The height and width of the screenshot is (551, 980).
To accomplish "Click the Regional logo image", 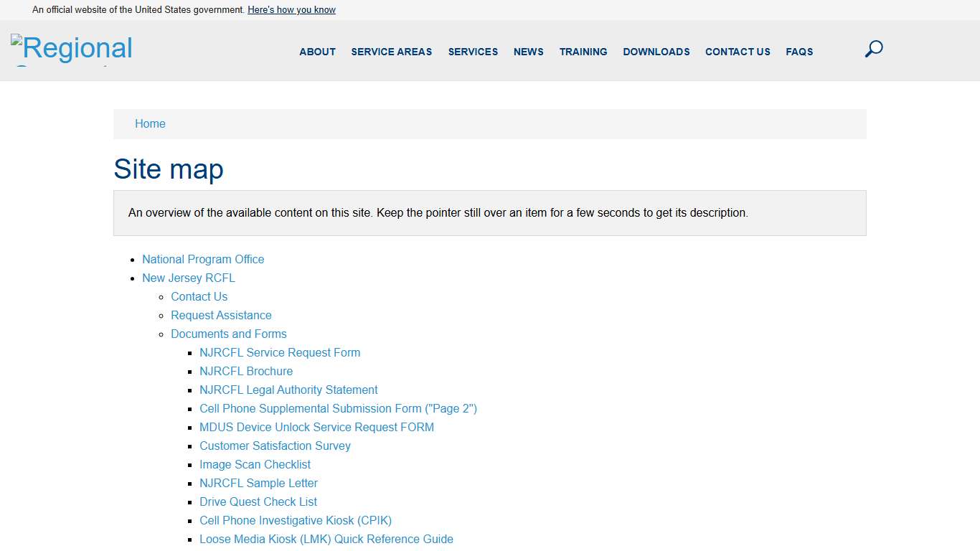I will 72,50.
